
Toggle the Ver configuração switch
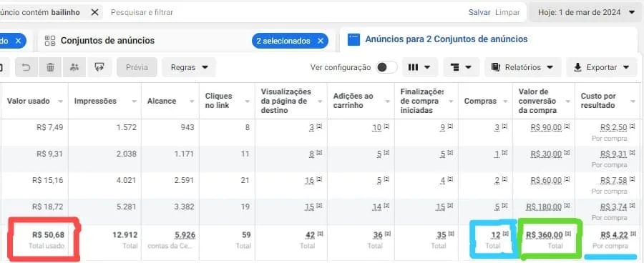point(386,67)
